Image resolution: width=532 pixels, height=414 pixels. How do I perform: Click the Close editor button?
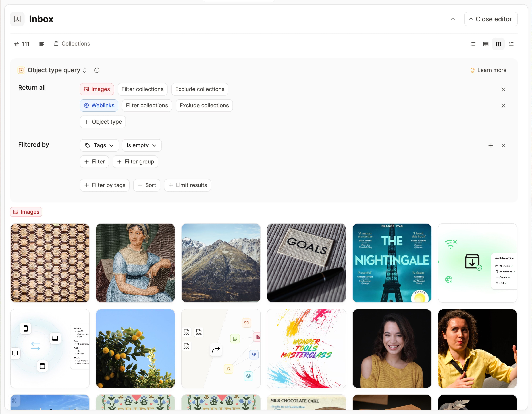pos(491,19)
